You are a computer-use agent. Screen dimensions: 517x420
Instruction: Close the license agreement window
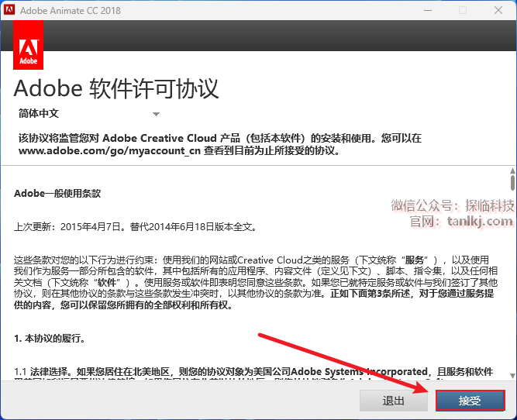point(498,11)
